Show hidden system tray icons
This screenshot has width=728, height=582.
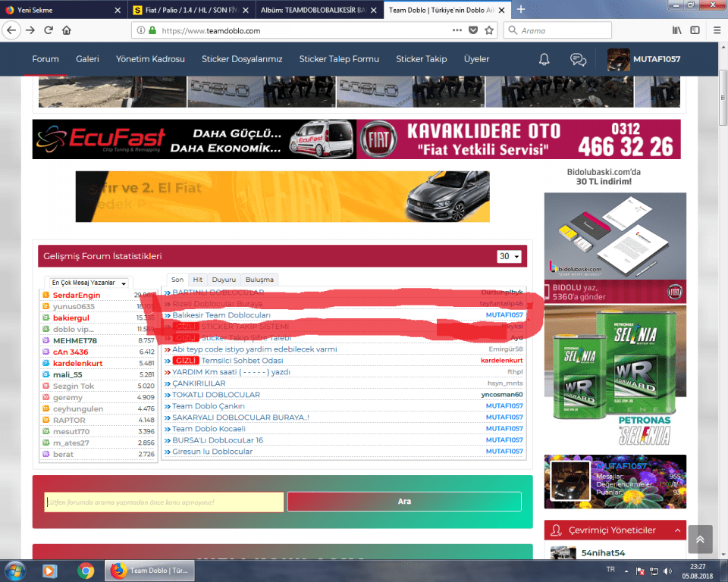point(626,571)
